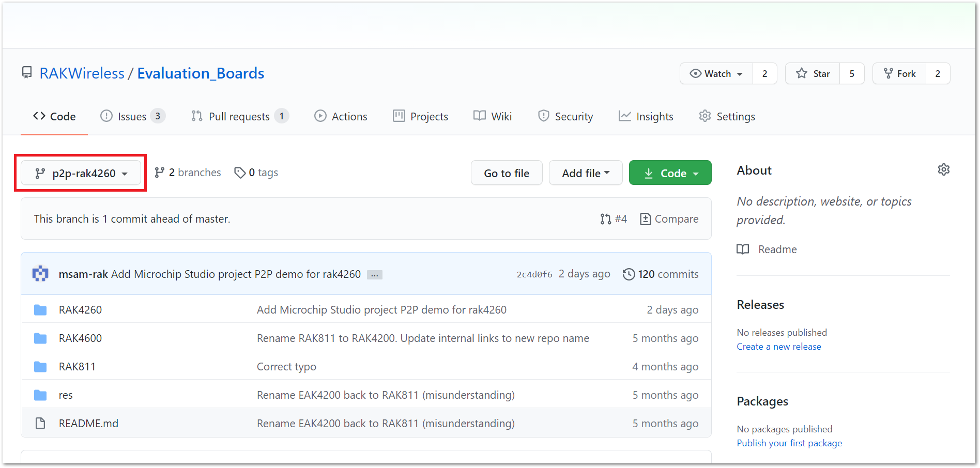Open res row's 'Rename EAK4200 back' commit

(x=386, y=395)
